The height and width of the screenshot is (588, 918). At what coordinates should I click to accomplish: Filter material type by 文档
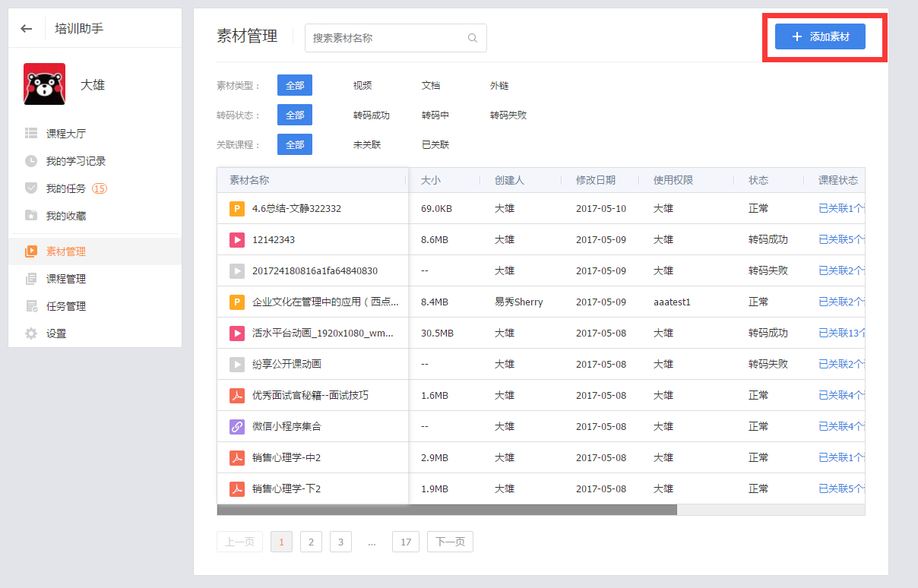point(431,86)
